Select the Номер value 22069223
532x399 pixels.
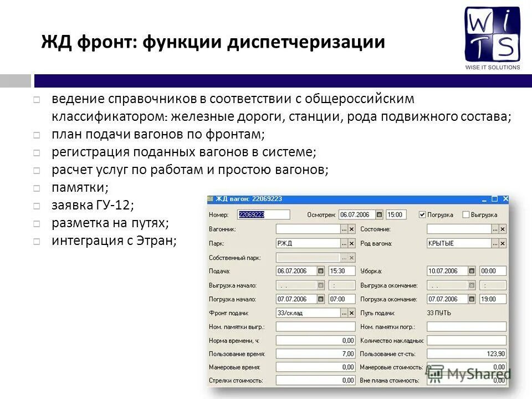(252, 214)
